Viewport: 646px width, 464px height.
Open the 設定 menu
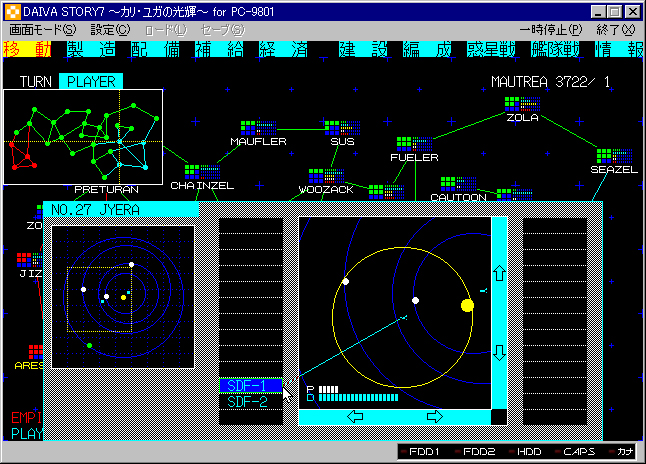coord(96,30)
